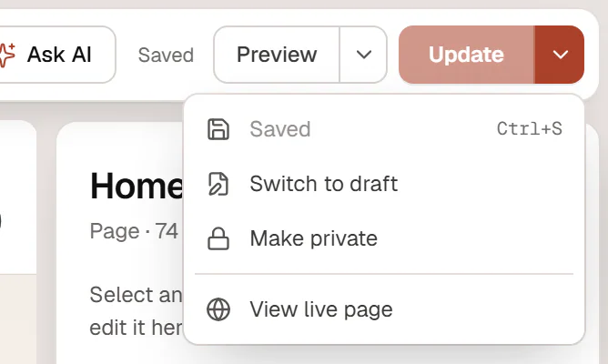Viewport: 608px width, 364px height.
Task: Click the Update button
Action: [467, 55]
